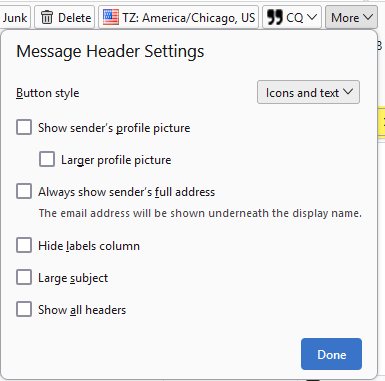Image resolution: width=385 pixels, height=381 pixels.
Task: Click the US flag timezone icon
Action: [x=111, y=17]
